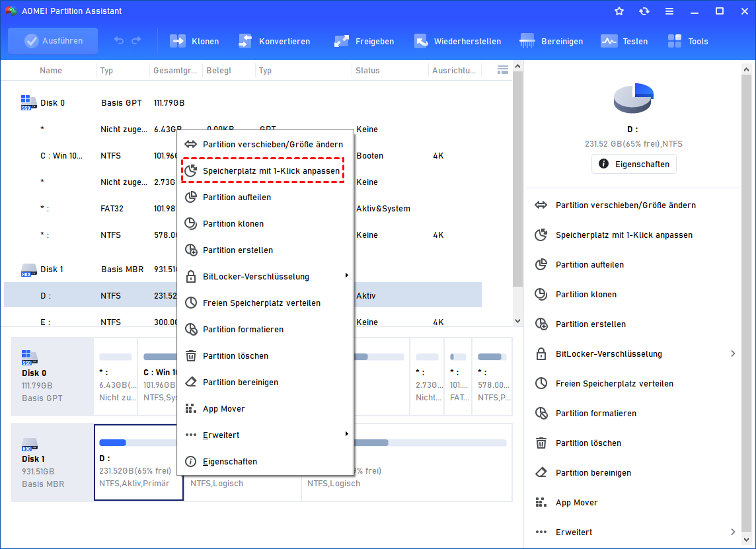Click right panel scrollbar down arrow

746,540
